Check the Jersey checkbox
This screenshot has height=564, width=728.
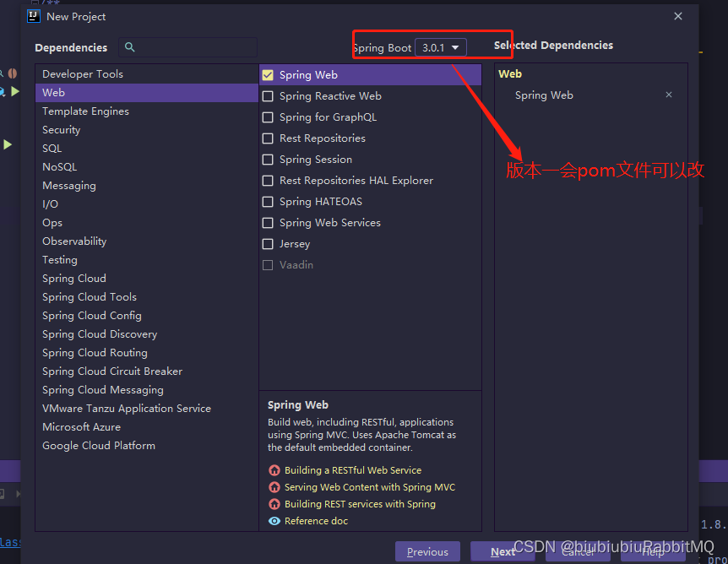point(268,244)
